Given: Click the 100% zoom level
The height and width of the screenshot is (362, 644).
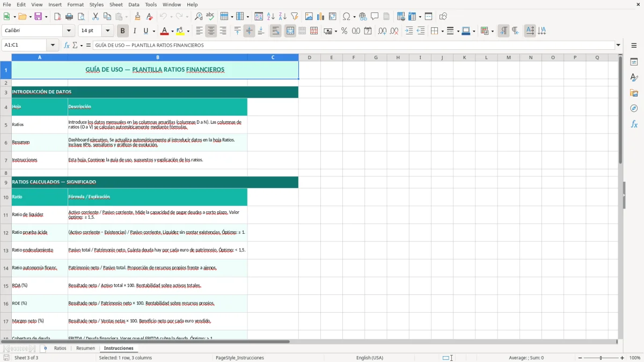Looking at the screenshot, I should (635, 358).
